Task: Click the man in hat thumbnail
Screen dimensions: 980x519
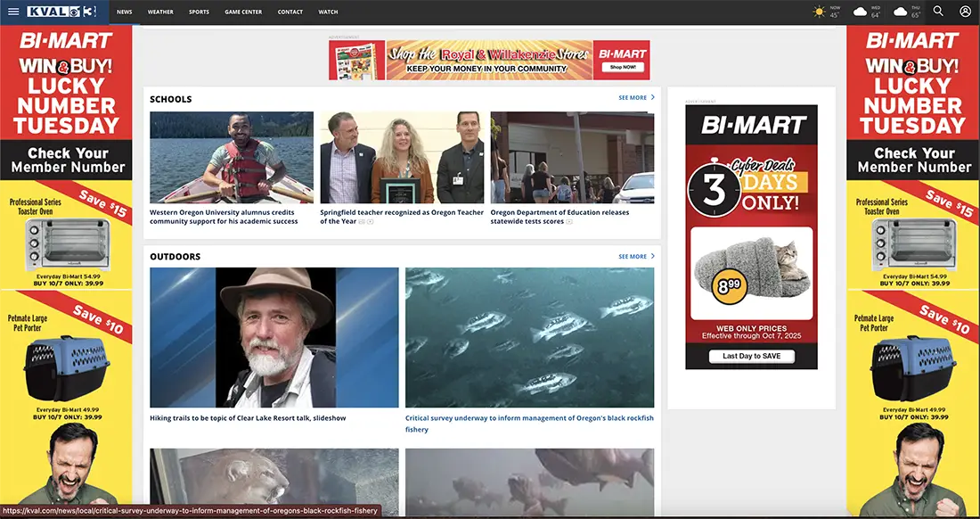Action: coord(274,338)
